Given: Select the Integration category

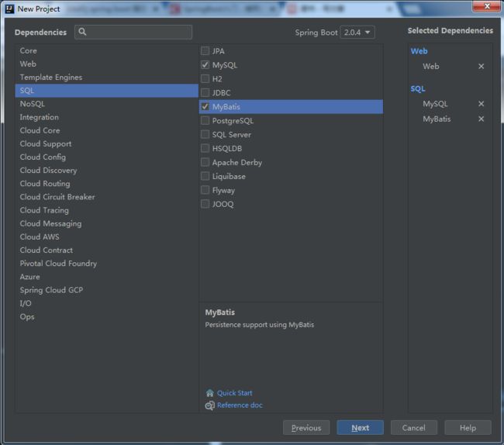Looking at the screenshot, I should [107, 117].
